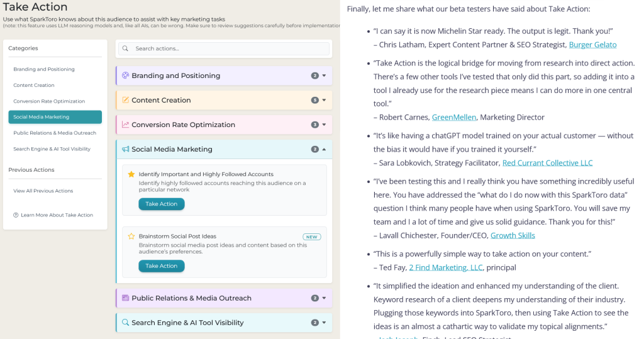Screen dimensions: 644x339
Task: Expand the Content Creation section arrow
Action: 324,100
